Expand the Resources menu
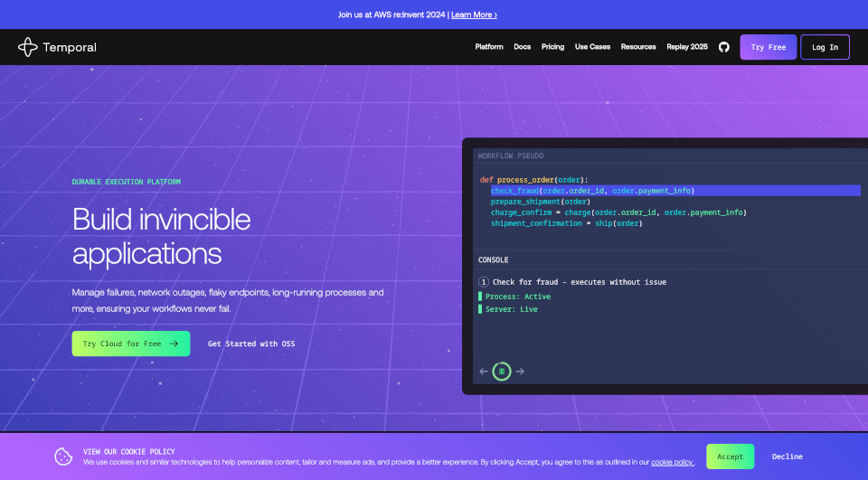Screen dimensions: 868x480 (638, 47)
